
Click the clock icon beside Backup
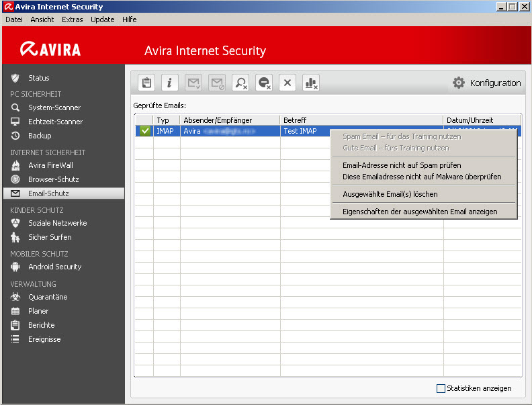click(x=15, y=136)
